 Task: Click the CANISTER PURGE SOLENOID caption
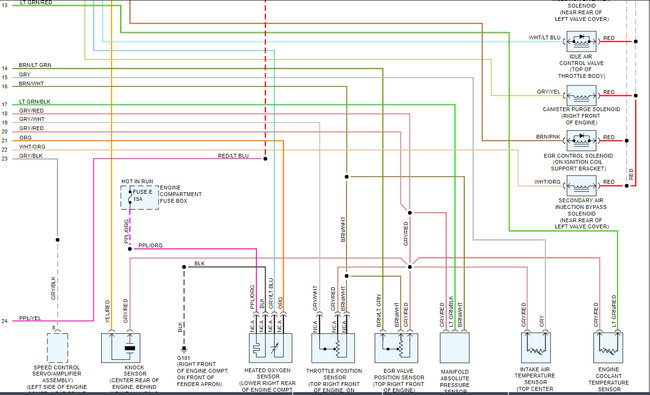(x=581, y=116)
